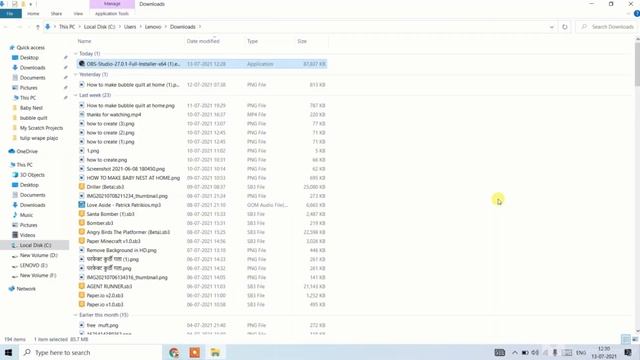Open the Windows Start menu
The height and width of the screenshot is (360, 640).
pyautogui.click(x=9, y=352)
